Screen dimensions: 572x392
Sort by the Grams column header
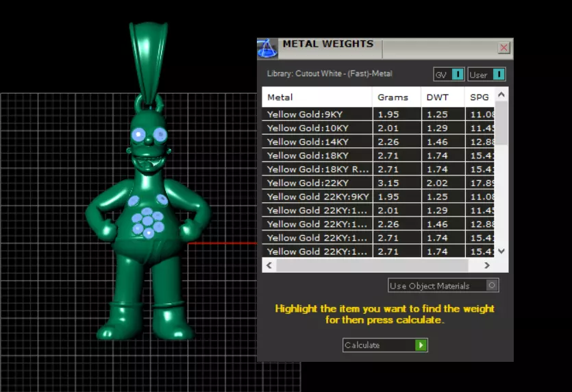(397, 97)
